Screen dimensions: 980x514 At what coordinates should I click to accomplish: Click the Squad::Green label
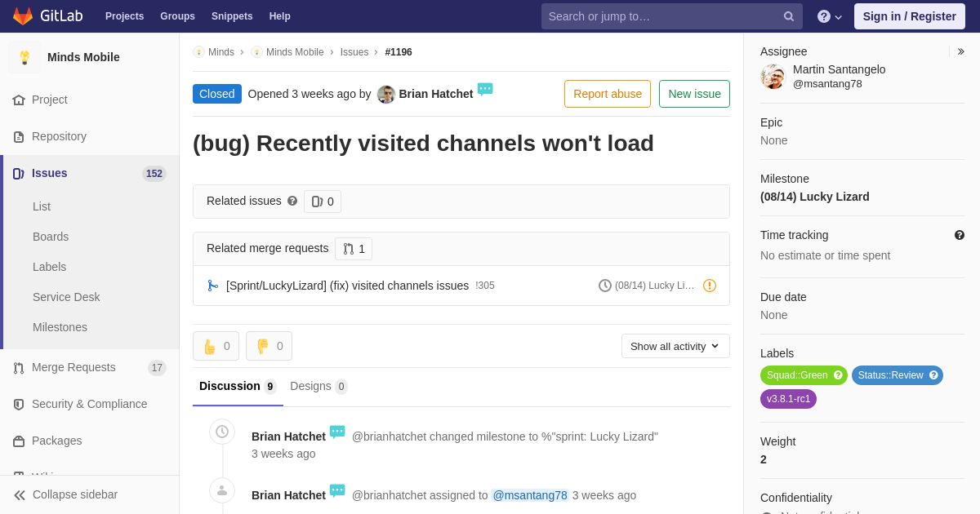click(x=804, y=375)
